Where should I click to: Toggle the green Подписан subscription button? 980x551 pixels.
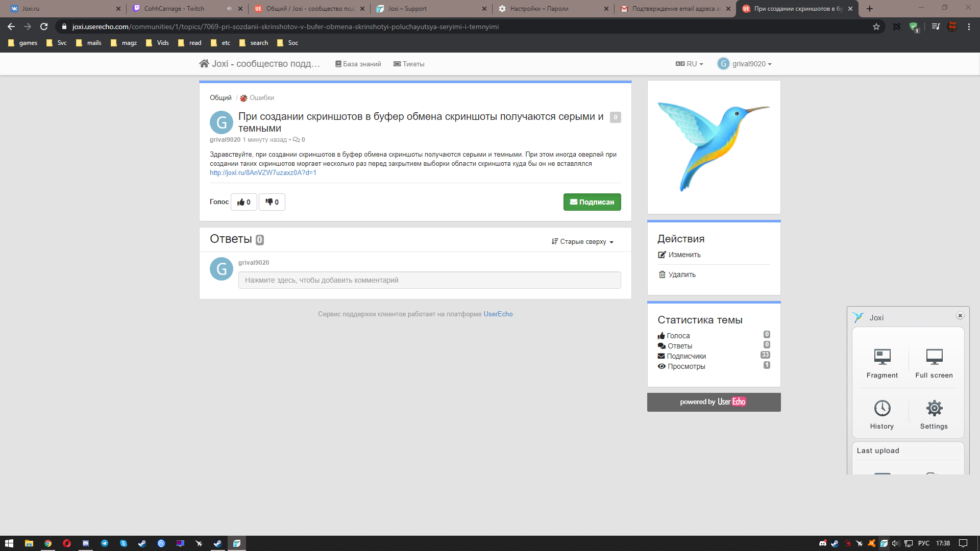click(592, 202)
